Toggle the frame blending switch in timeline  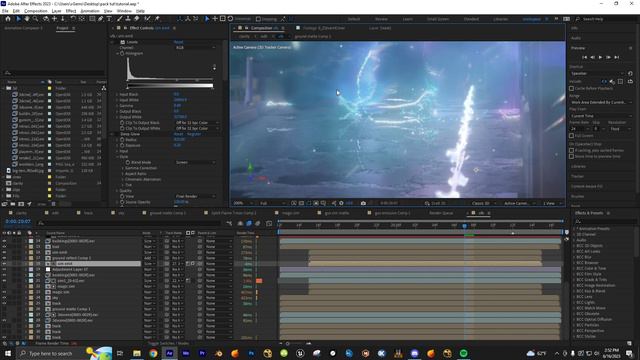point(249,223)
